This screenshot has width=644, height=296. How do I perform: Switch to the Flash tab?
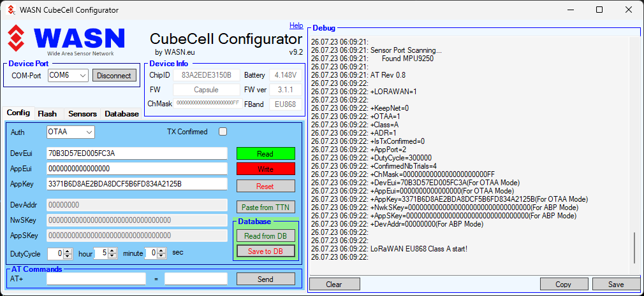coord(47,114)
